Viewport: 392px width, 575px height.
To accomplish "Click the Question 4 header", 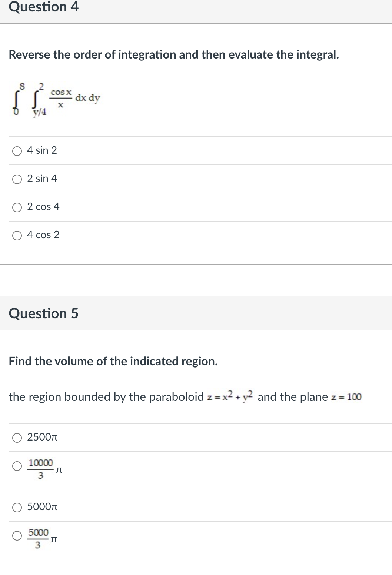I will click(x=44, y=7).
